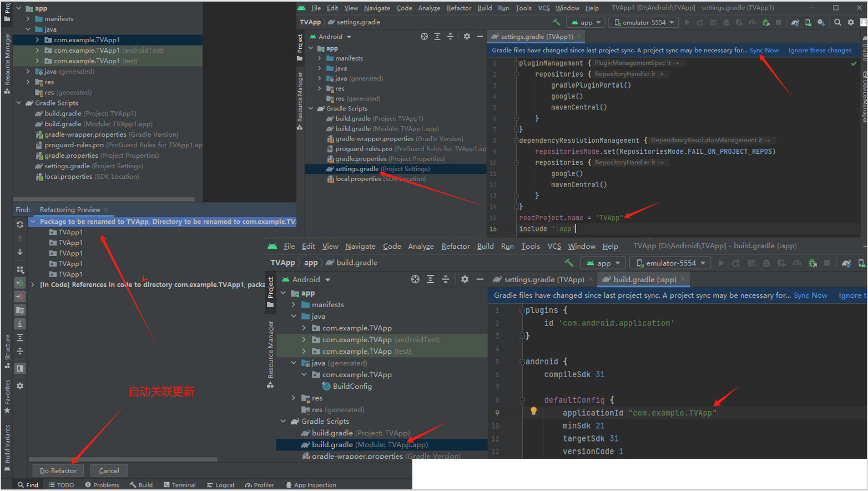Open the Android view dropdown in settings.gradle window
868x491 pixels.
[x=330, y=37]
